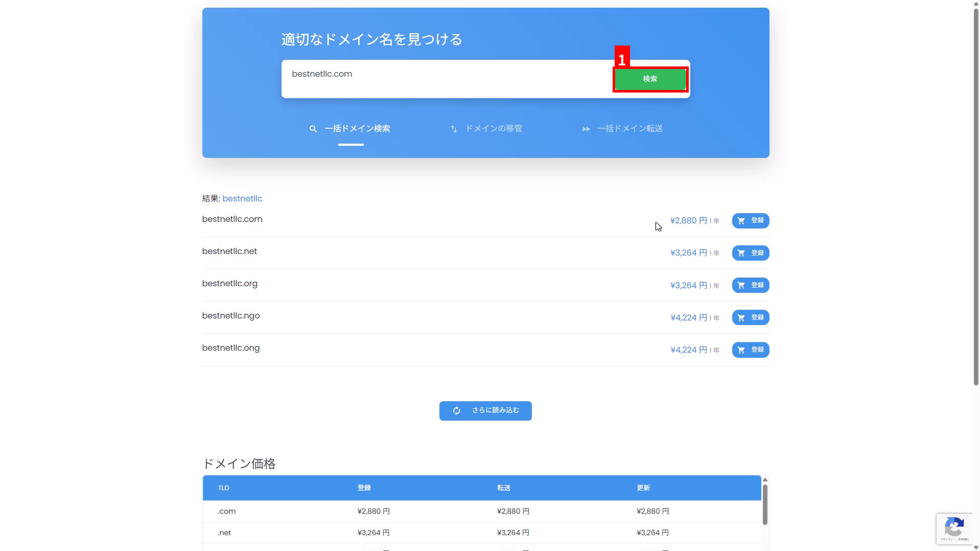Select the 一括ドメイン検索 tab

pos(357,129)
